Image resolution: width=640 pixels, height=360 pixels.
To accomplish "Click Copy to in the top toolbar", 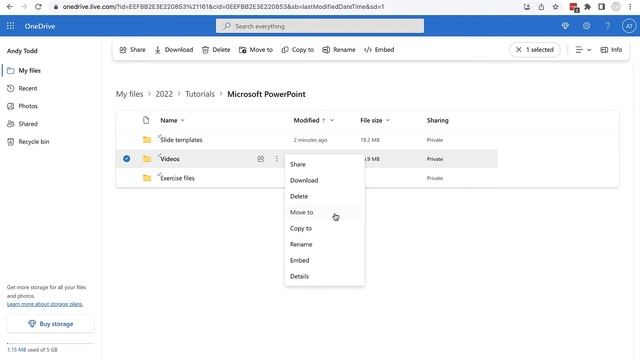I will tap(298, 50).
